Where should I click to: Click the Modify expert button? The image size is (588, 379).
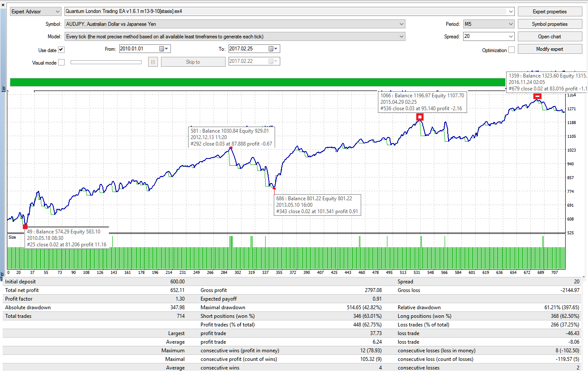pyautogui.click(x=550, y=49)
